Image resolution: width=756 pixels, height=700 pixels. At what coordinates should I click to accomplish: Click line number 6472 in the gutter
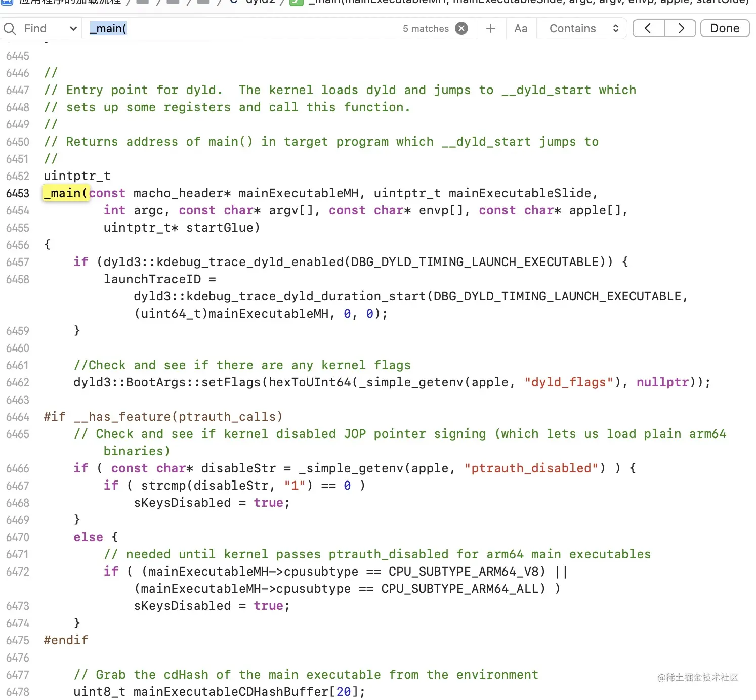click(18, 572)
